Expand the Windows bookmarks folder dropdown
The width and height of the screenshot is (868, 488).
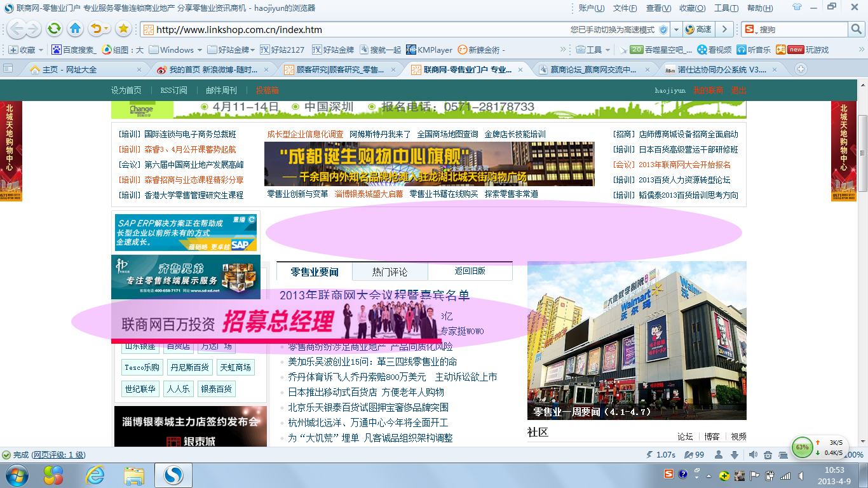[199, 50]
